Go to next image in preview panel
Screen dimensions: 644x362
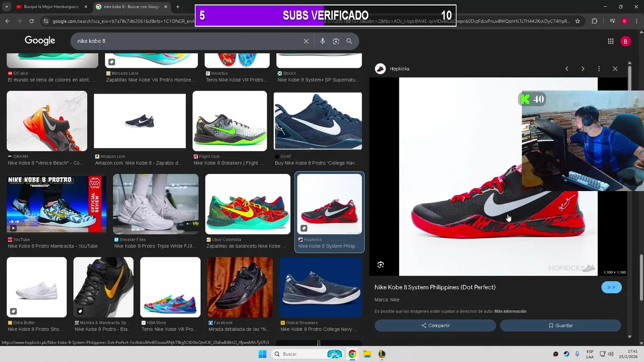[583, 69]
